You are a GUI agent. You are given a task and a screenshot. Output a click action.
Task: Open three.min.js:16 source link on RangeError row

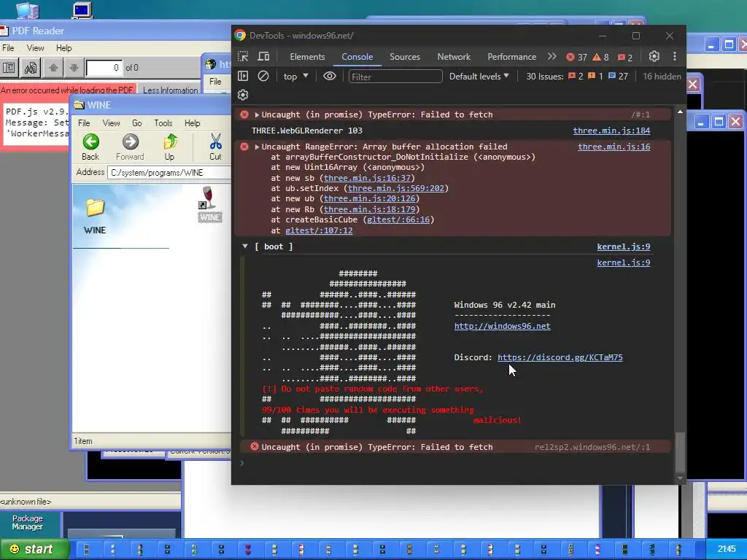pos(614,147)
